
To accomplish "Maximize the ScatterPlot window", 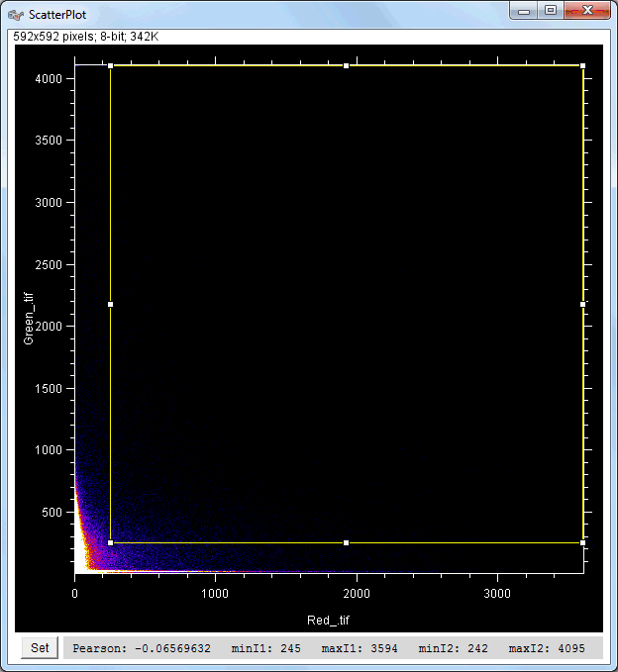I will [x=551, y=11].
